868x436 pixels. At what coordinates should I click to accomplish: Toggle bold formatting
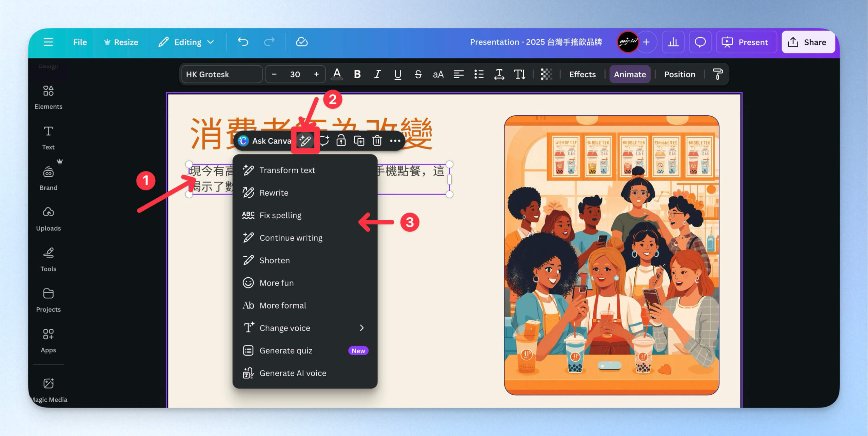[x=357, y=74]
